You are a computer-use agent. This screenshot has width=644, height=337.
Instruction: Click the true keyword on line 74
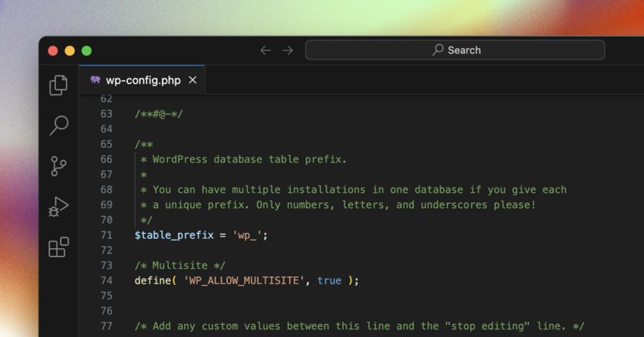(329, 280)
